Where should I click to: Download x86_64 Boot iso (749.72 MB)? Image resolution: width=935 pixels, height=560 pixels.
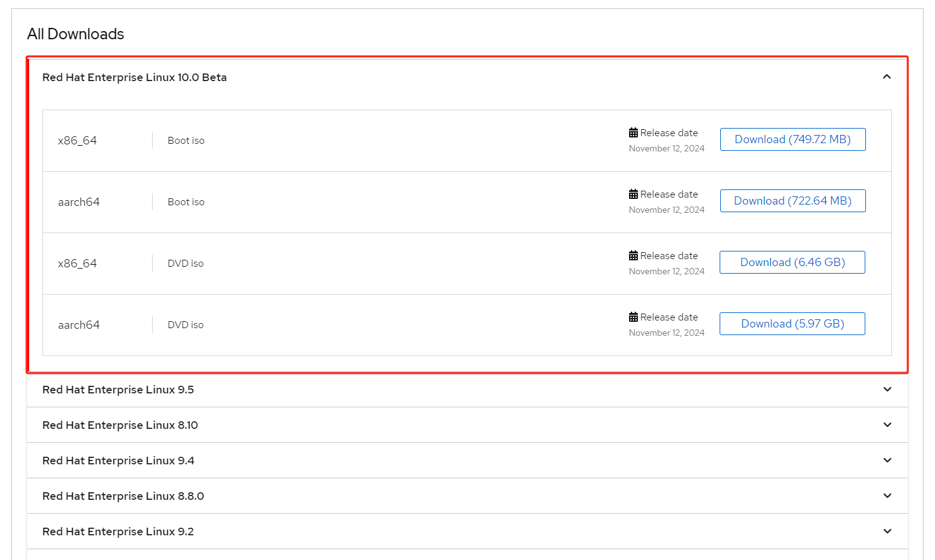pos(792,139)
